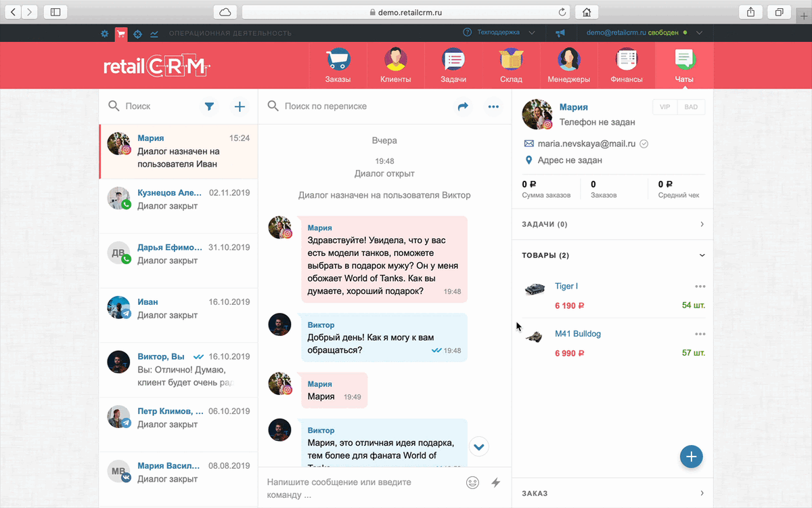Open the Чаты section
The height and width of the screenshot is (508, 812).
(684, 66)
